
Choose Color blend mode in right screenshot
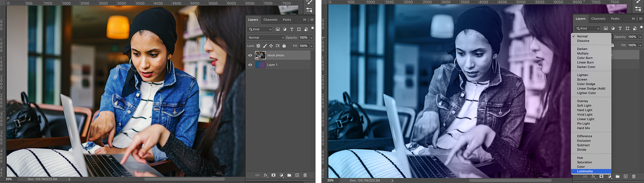click(x=591, y=167)
